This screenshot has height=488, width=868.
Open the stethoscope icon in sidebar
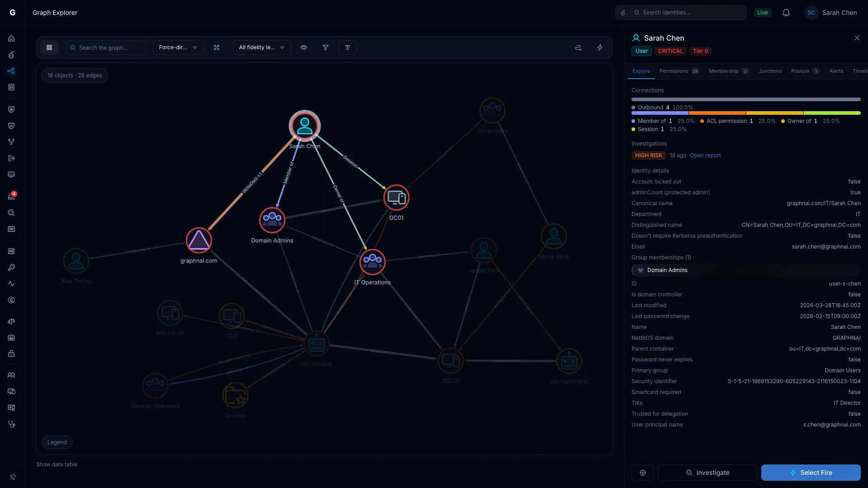11,424
